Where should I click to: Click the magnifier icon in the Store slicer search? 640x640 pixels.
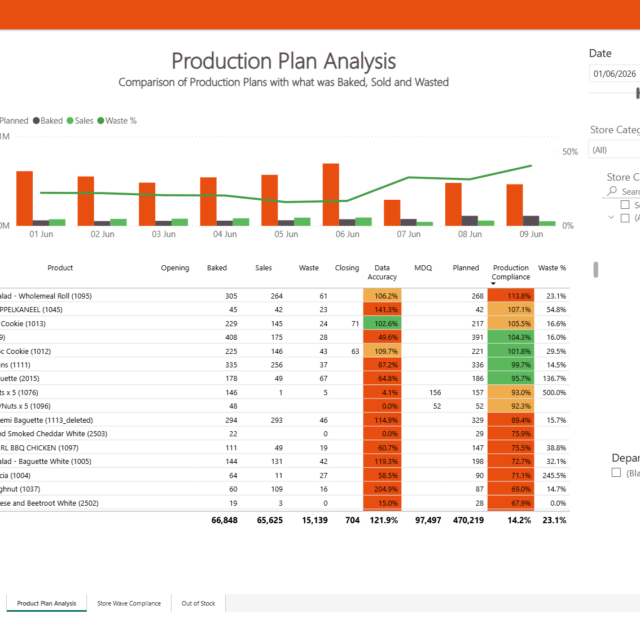click(x=612, y=191)
